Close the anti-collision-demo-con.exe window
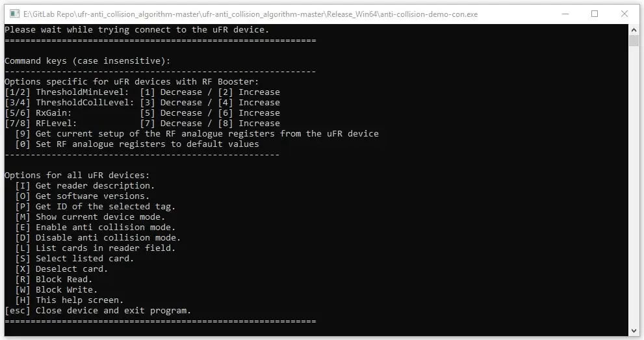Image resolution: width=644 pixels, height=340 pixels. [x=625, y=14]
